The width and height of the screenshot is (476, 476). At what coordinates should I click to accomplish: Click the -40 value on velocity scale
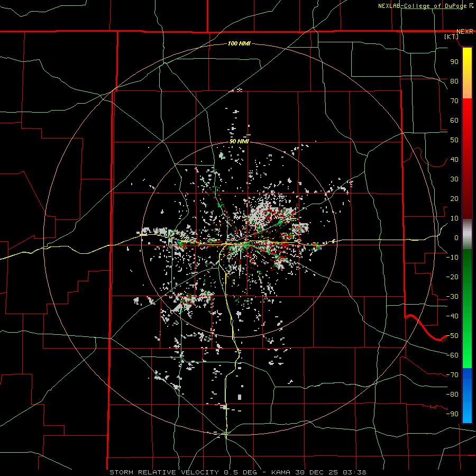click(x=452, y=316)
